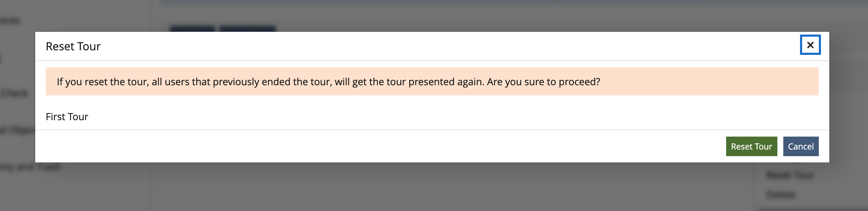Click the Reset Tour dialog title

[x=73, y=46]
